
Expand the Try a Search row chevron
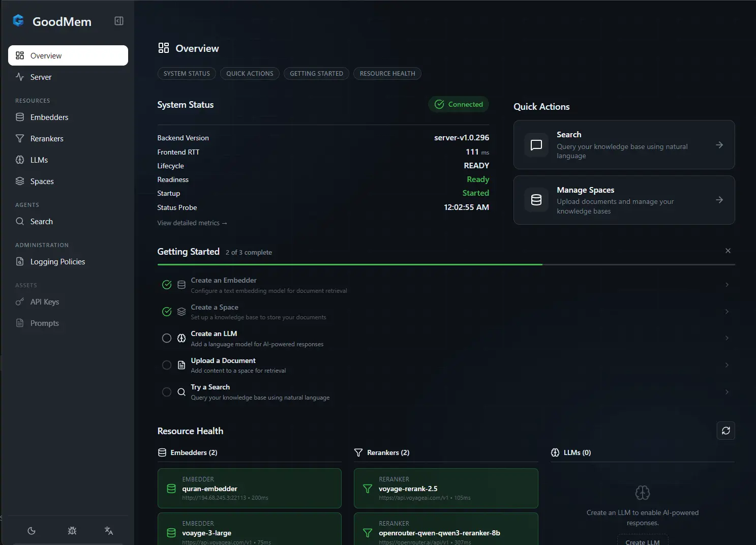727,392
